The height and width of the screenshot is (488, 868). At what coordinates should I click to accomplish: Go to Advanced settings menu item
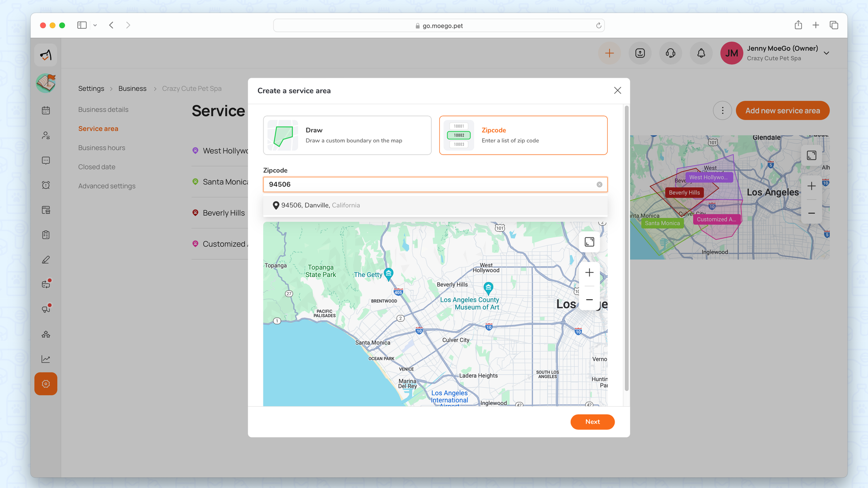pyautogui.click(x=107, y=186)
